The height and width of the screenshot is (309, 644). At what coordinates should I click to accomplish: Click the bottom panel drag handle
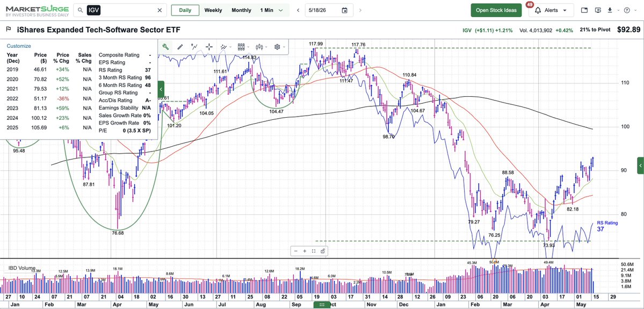322,305
